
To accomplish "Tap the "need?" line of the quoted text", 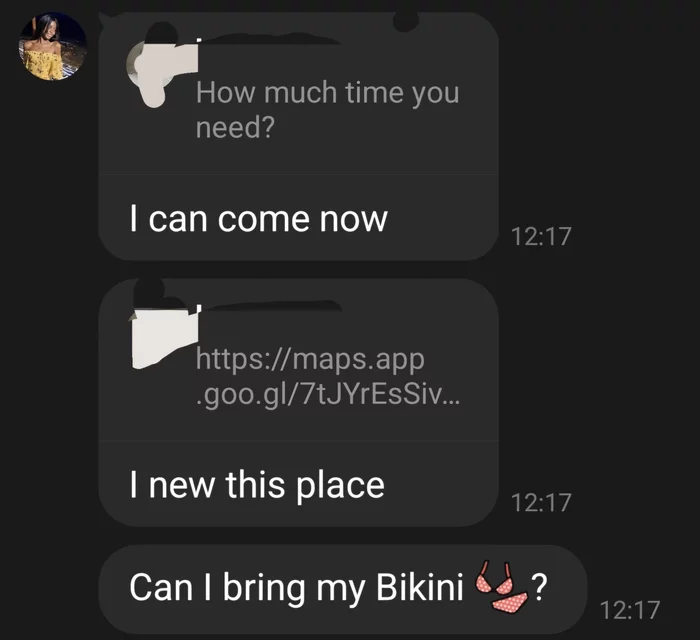I will point(235,127).
